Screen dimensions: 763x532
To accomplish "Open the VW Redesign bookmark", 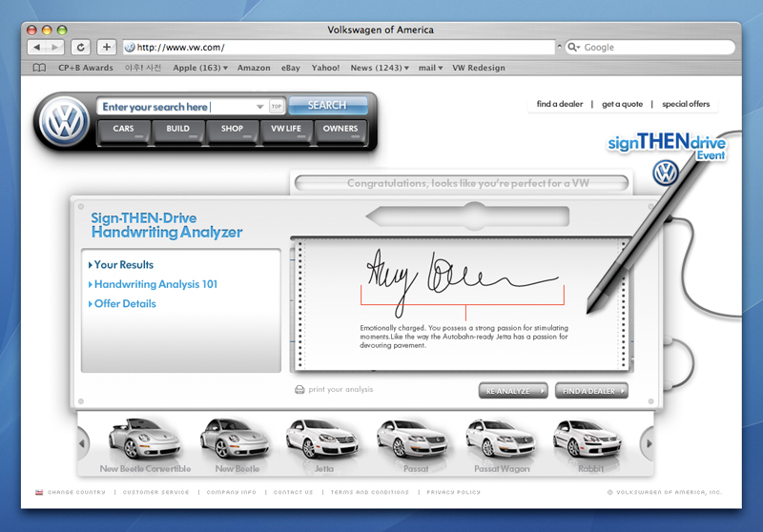I will point(479,68).
